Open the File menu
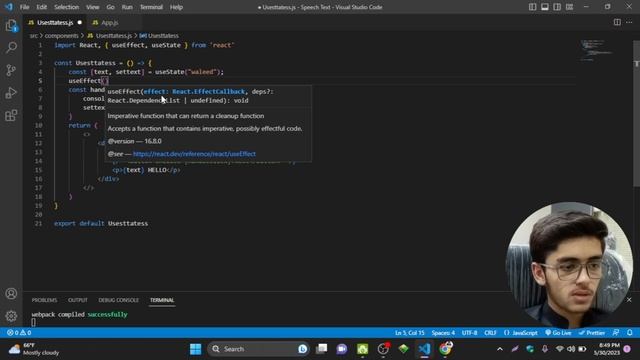This screenshot has width=640, height=360. 24,7
